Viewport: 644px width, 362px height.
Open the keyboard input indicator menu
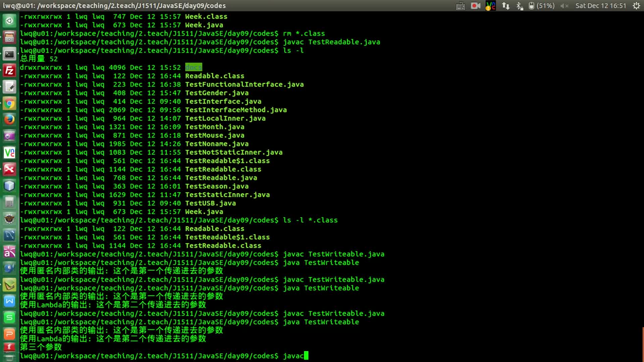(x=461, y=6)
